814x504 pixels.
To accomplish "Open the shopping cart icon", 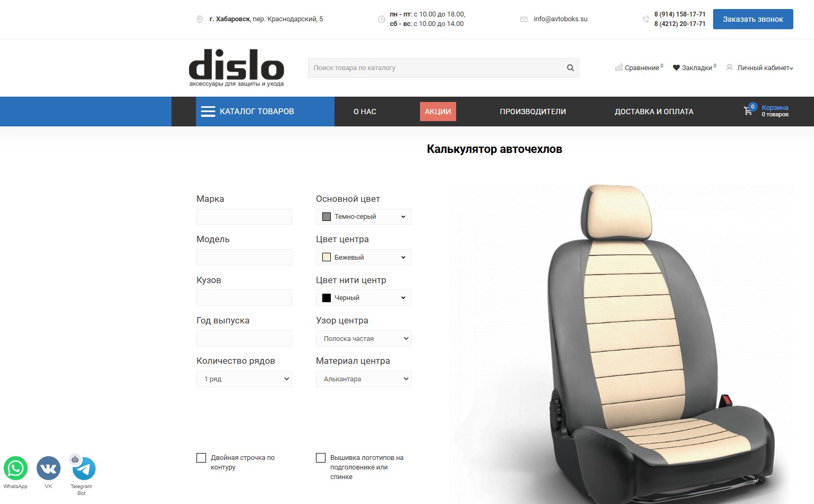I will click(748, 111).
